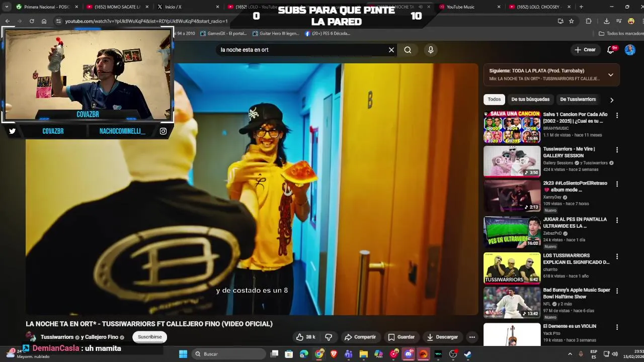Open Guitar Hero III bookmark
The width and height of the screenshot is (644, 362).
coord(276,34)
